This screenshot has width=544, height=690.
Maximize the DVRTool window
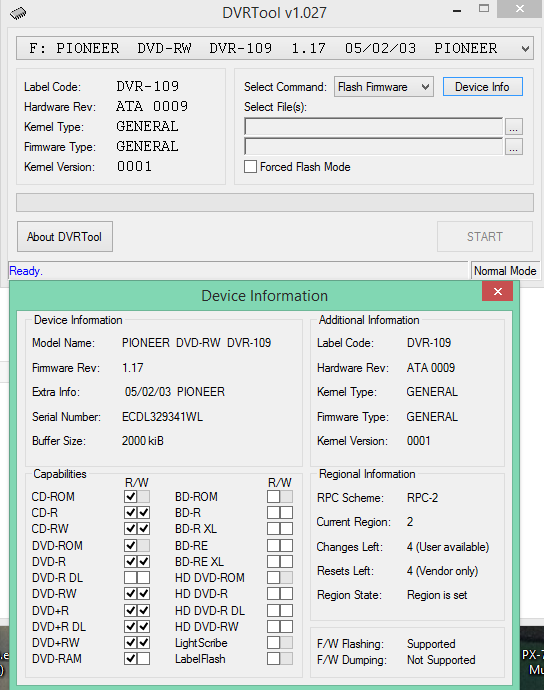pos(484,9)
